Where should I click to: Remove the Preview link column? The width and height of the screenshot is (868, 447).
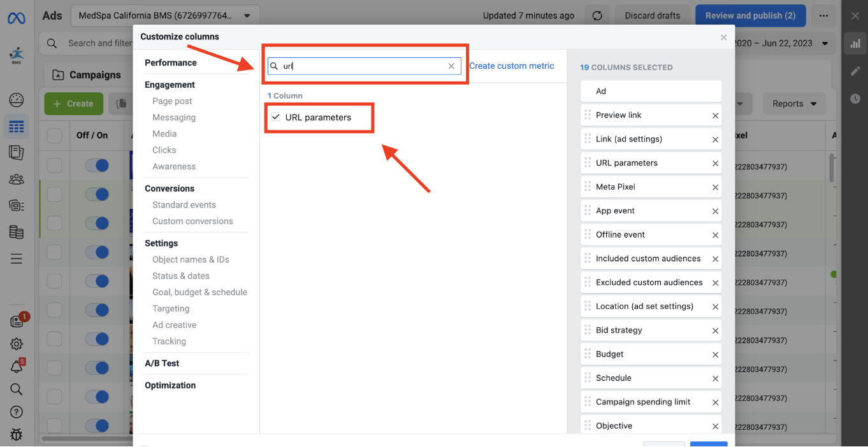point(715,116)
